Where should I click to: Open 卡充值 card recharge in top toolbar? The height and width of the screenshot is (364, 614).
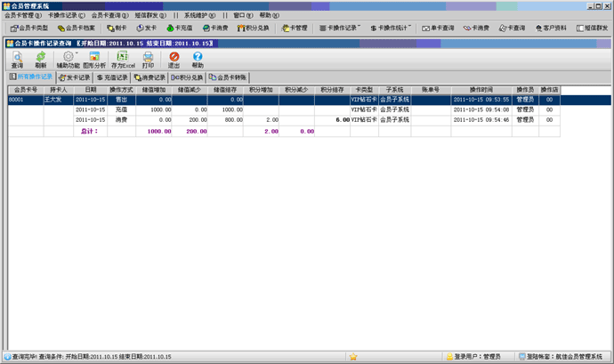pos(178,28)
